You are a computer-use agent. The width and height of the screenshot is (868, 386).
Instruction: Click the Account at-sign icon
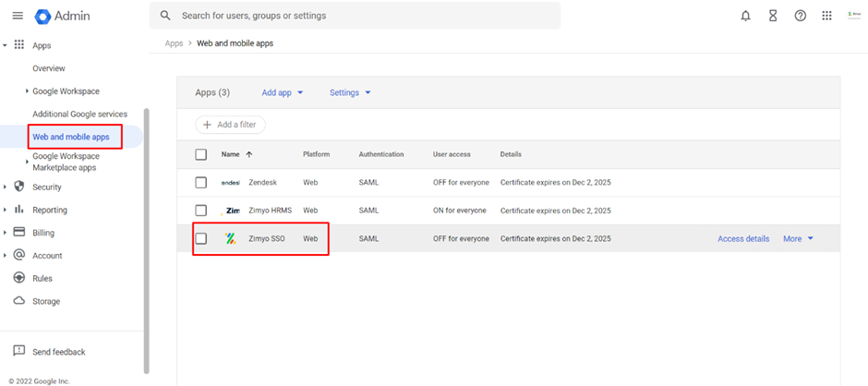tap(18, 255)
